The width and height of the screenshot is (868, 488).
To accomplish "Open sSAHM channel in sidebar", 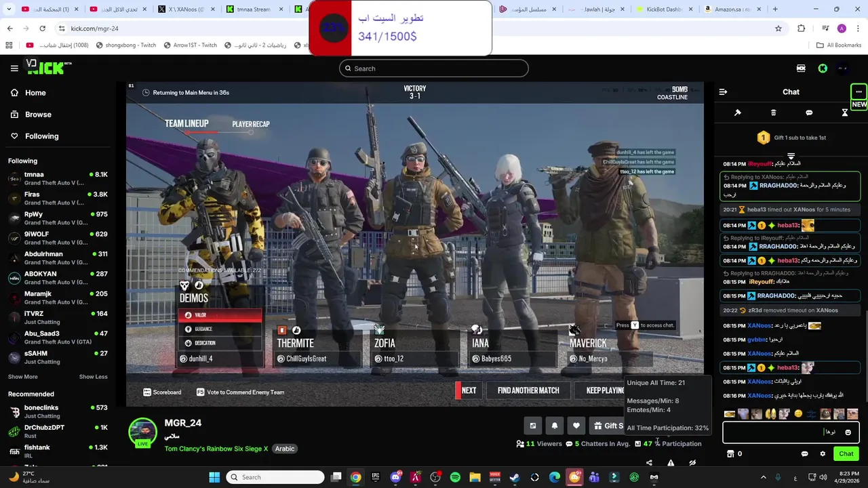I will pos(58,357).
